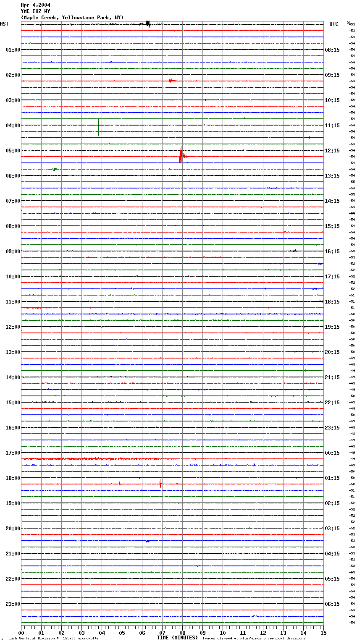The image size is (357, 644).
Task: Select the 14:00 MST time label
Action: (13, 377)
